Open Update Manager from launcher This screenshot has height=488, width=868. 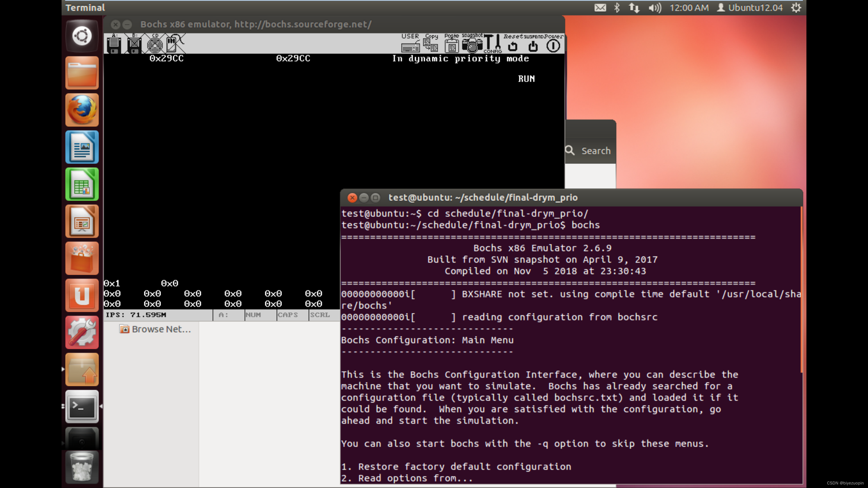82,370
